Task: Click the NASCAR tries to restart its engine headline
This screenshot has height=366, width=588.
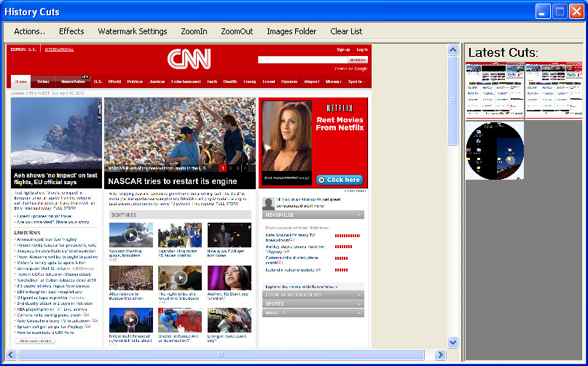Action: 173,181
